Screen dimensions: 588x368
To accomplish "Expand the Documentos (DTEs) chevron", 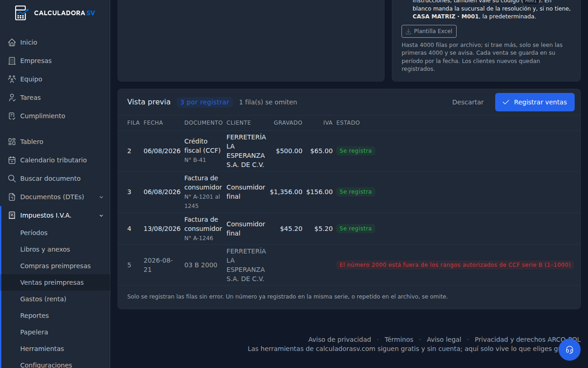I will click(x=102, y=197).
